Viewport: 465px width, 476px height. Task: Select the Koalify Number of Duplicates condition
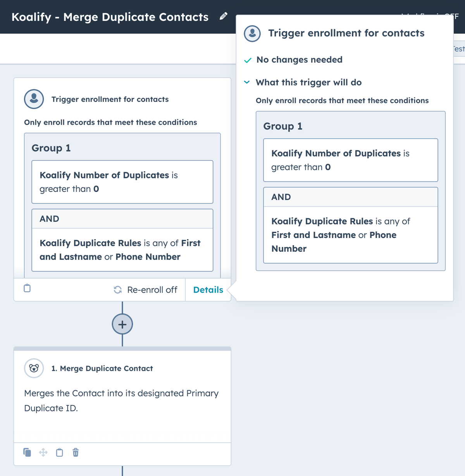pos(122,182)
